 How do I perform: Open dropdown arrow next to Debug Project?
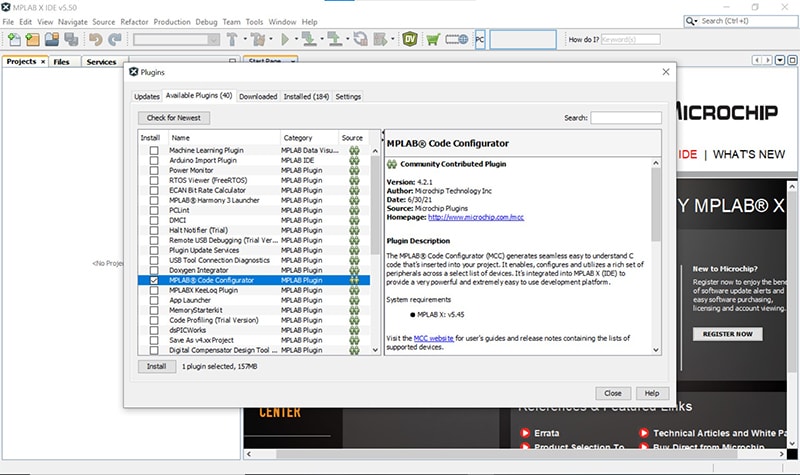[392, 39]
